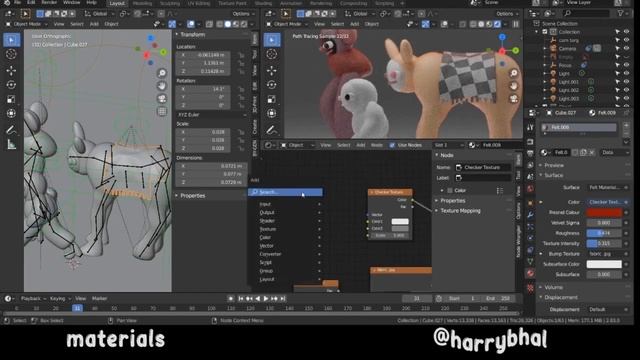Select the Rotate tool in left viewport

[11, 84]
